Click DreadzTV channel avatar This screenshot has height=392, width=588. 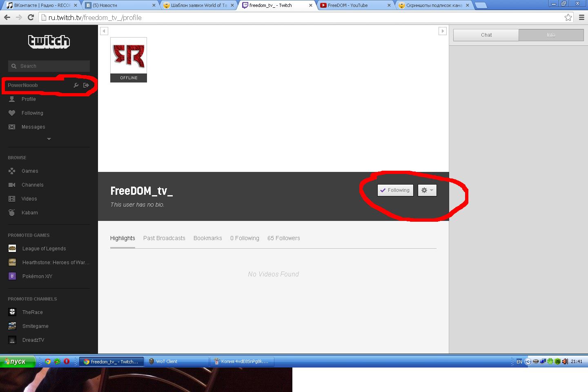point(12,340)
